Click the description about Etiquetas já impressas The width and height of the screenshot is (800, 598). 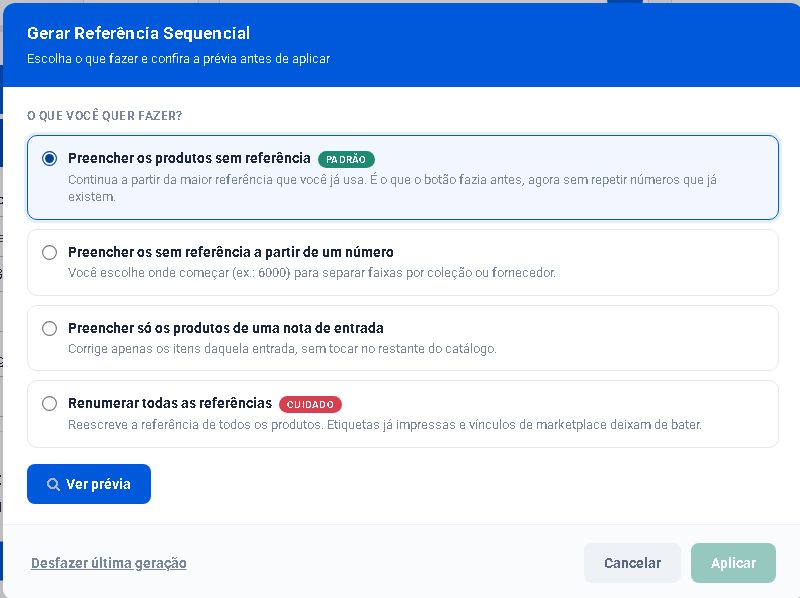pyautogui.click(x=385, y=425)
